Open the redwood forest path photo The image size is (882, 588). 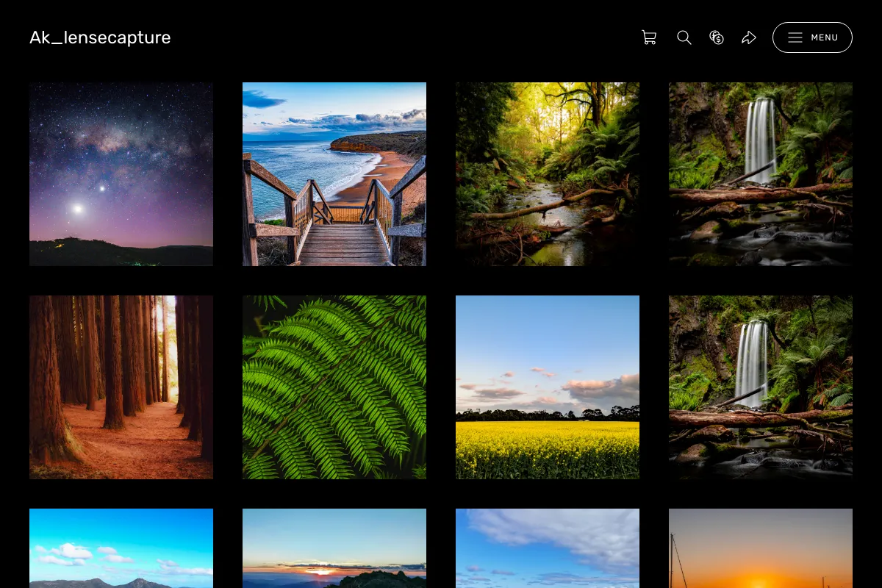click(121, 387)
